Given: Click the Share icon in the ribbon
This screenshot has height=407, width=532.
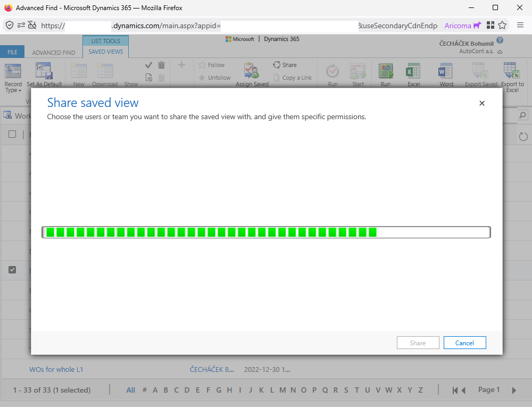Looking at the screenshot, I should tap(277, 65).
